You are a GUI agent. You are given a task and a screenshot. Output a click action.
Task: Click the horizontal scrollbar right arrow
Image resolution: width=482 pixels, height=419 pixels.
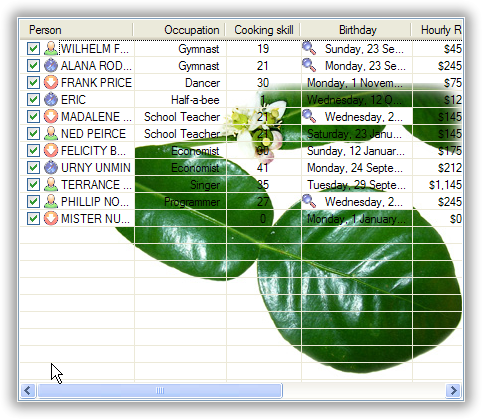(x=453, y=390)
